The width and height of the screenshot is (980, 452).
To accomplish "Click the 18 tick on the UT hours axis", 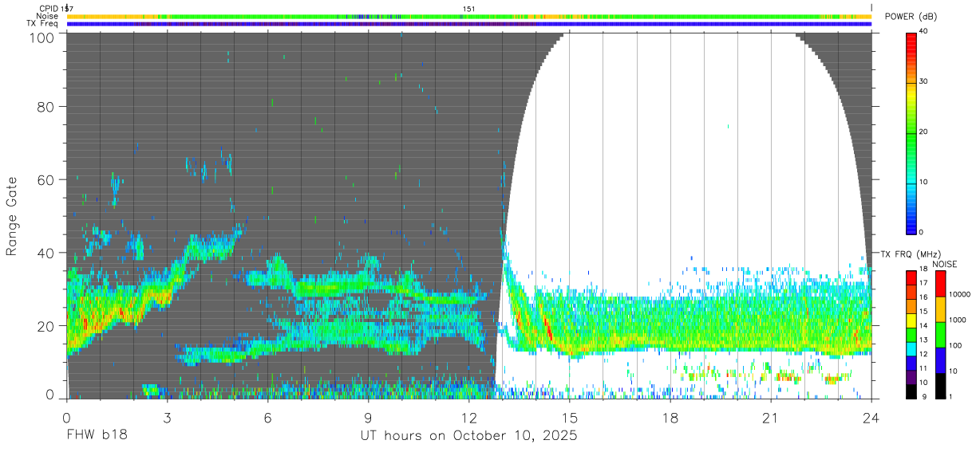I will [670, 418].
